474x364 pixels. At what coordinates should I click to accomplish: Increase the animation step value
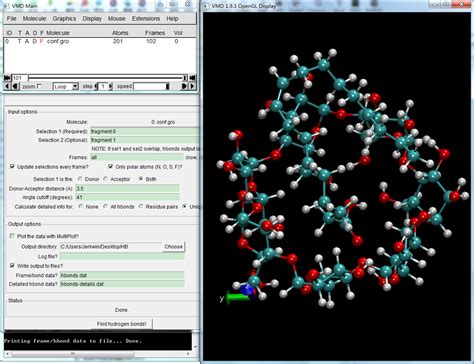tap(111, 86)
